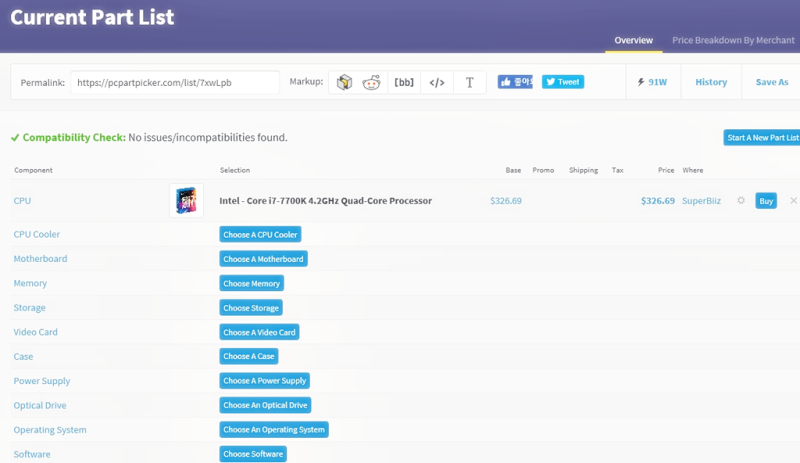The image size is (800, 463).
Task: Open the Video Card component link
Action: pyautogui.click(x=35, y=332)
